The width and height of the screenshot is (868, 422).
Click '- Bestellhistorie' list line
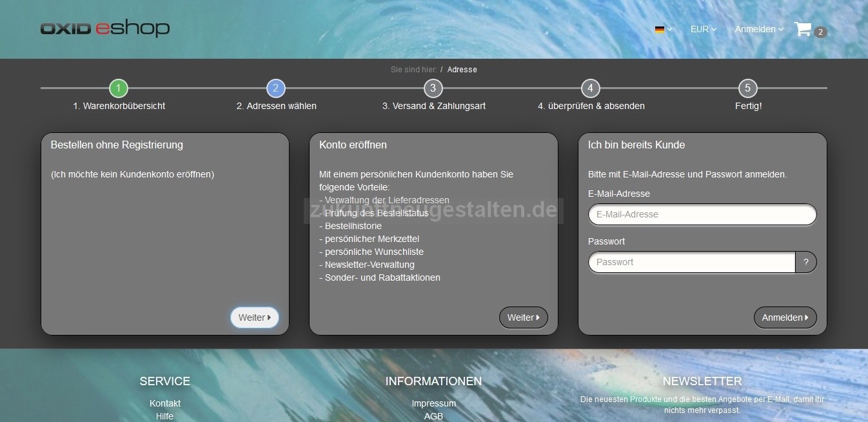coord(350,226)
